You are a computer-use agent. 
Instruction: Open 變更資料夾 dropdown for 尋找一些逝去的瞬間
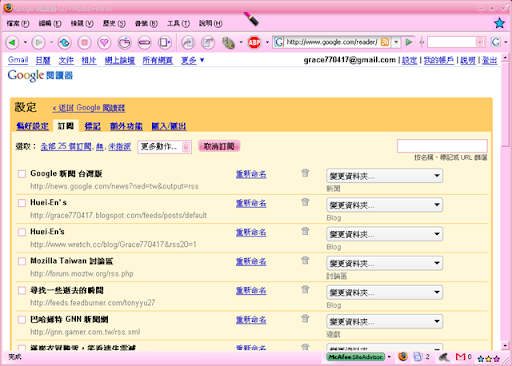point(385,292)
